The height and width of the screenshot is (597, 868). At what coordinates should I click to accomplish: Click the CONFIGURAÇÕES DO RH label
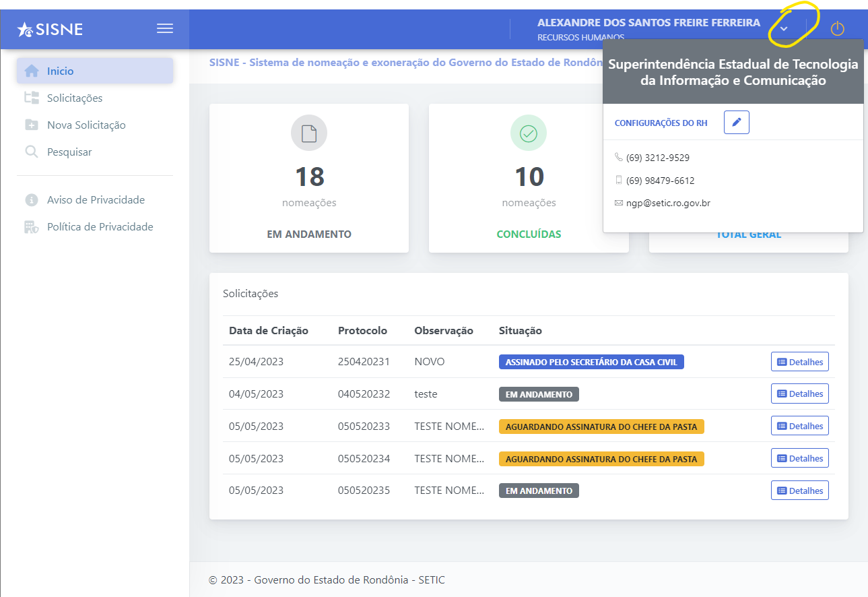tap(661, 123)
